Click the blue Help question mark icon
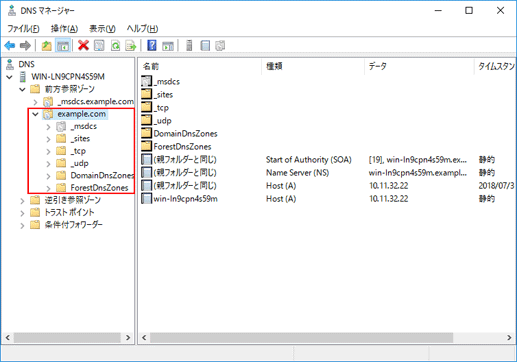The image size is (517, 362). pos(152,45)
